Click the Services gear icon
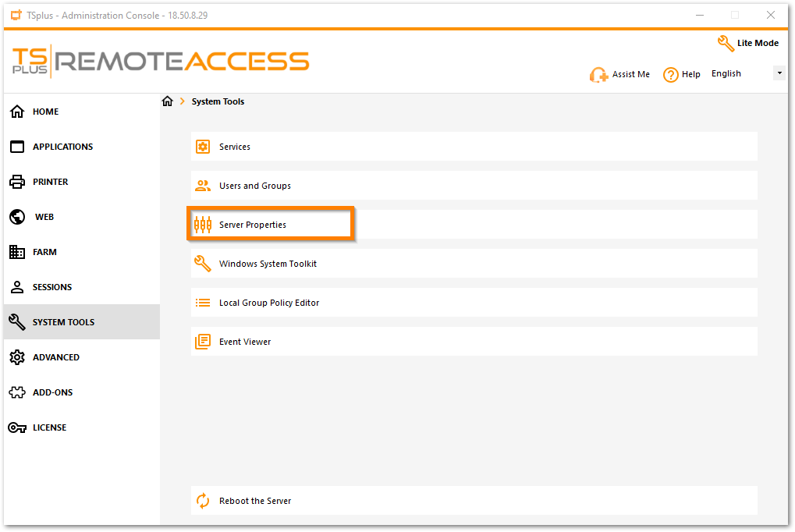 coord(203,147)
